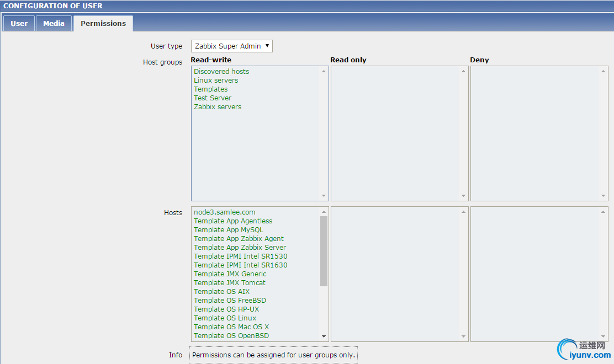The width and height of the screenshot is (614, 364).
Task: Select Template OS Linux host
Action: (x=225, y=318)
